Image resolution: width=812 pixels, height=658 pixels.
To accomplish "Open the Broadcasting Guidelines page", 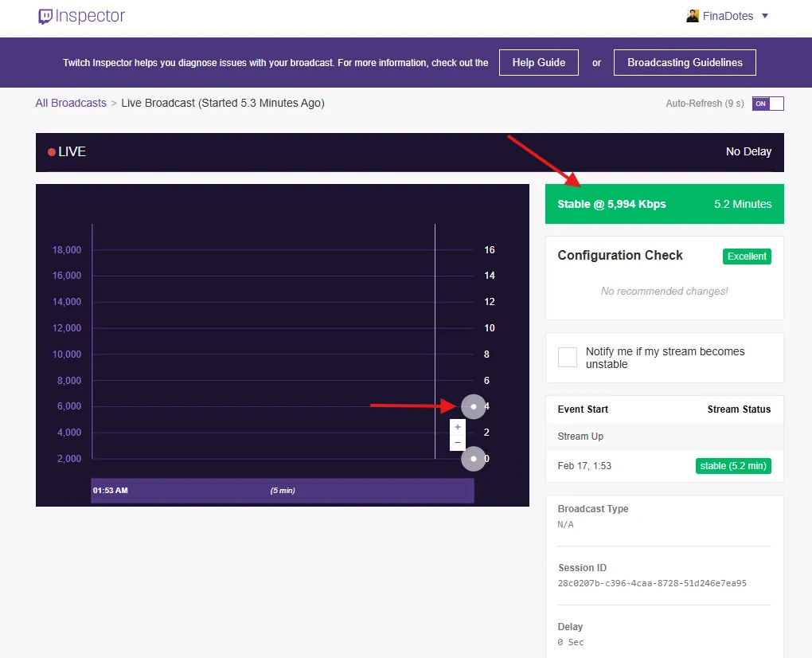I will click(685, 62).
